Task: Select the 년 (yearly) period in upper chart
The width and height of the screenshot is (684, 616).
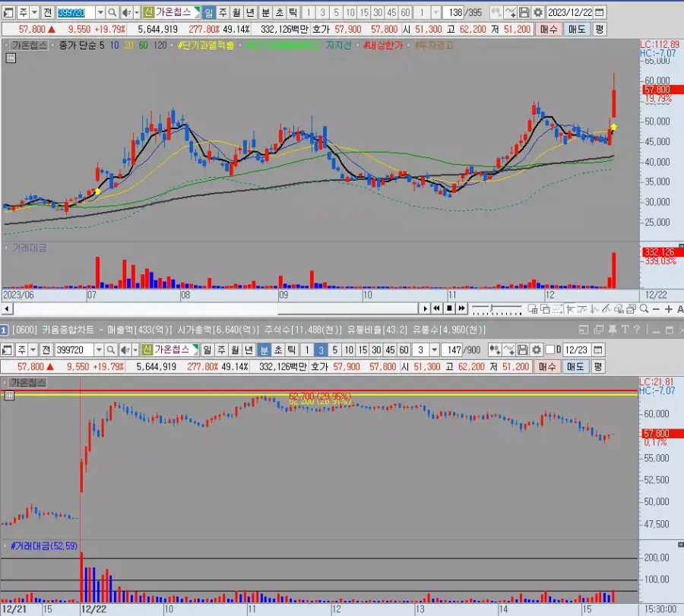Action: pyautogui.click(x=250, y=12)
